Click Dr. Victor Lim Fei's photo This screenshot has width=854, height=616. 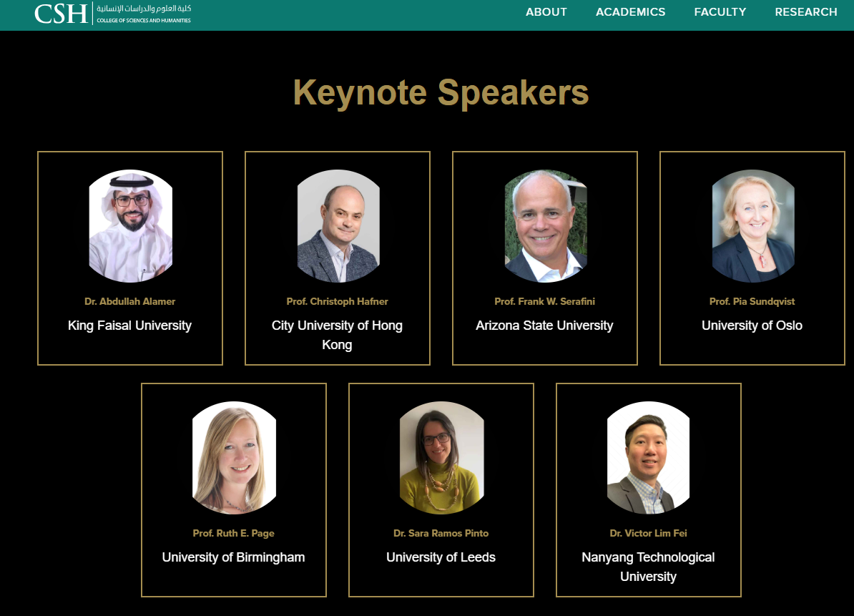[648, 457]
